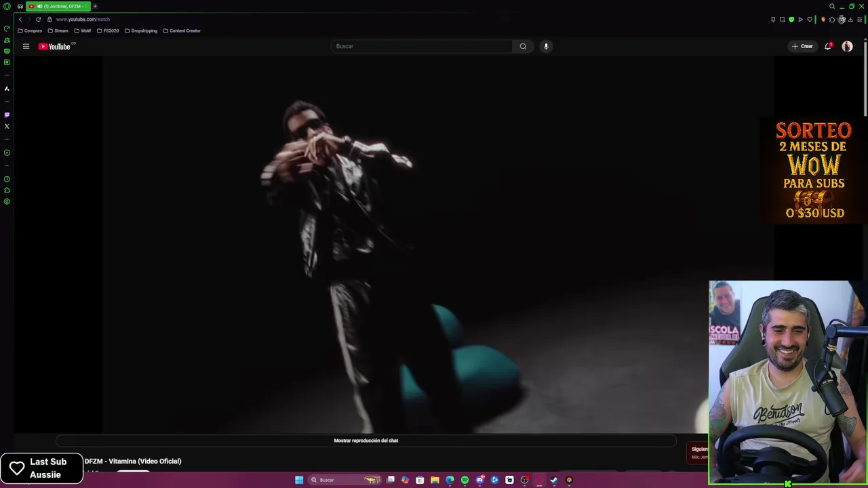The image size is (868, 488).
Task: Click the YouTube Buscar search field
Action: 421,46
